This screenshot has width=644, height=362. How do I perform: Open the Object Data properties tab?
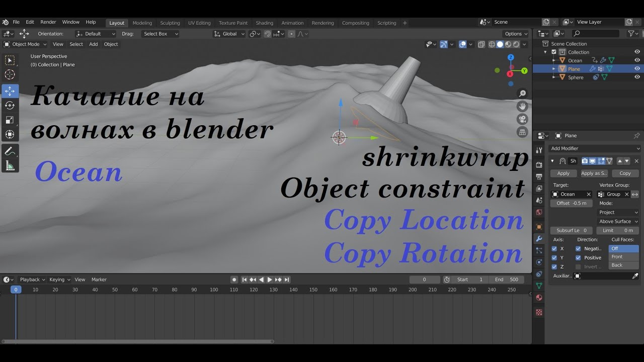coord(539,286)
